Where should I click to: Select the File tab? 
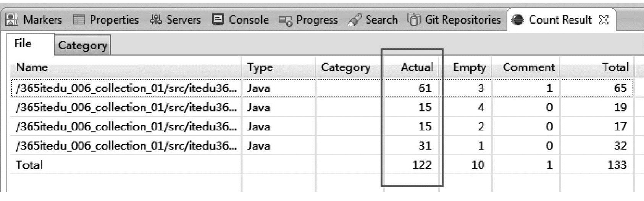pyautogui.click(x=23, y=43)
